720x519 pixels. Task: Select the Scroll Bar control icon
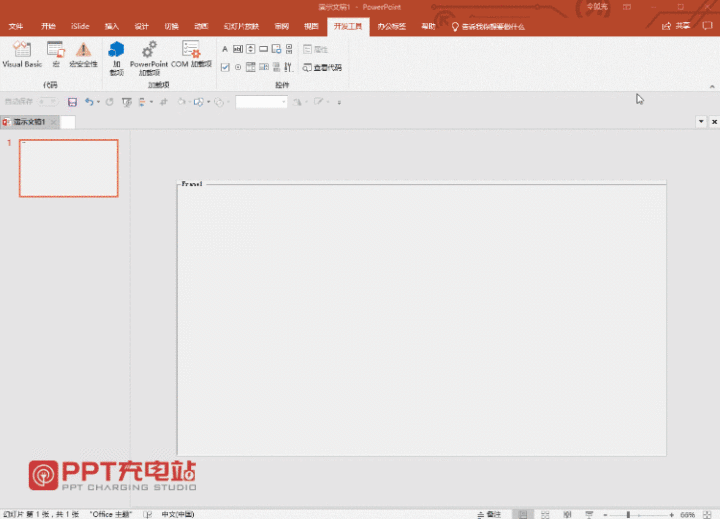click(x=289, y=49)
